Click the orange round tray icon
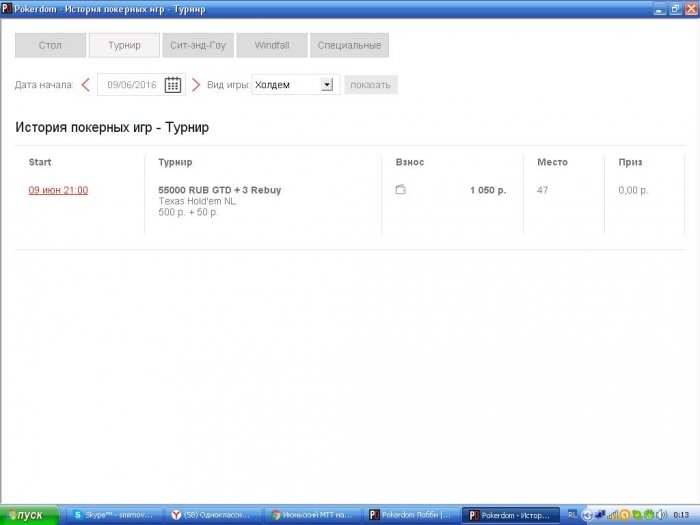Screen dimensions: 700x525 point(625,515)
